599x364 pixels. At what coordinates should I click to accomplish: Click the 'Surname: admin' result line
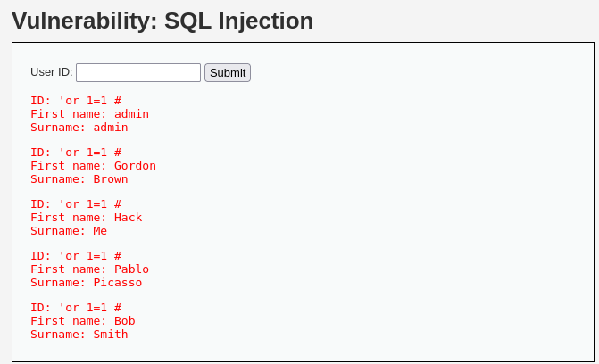pyautogui.click(x=79, y=128)
